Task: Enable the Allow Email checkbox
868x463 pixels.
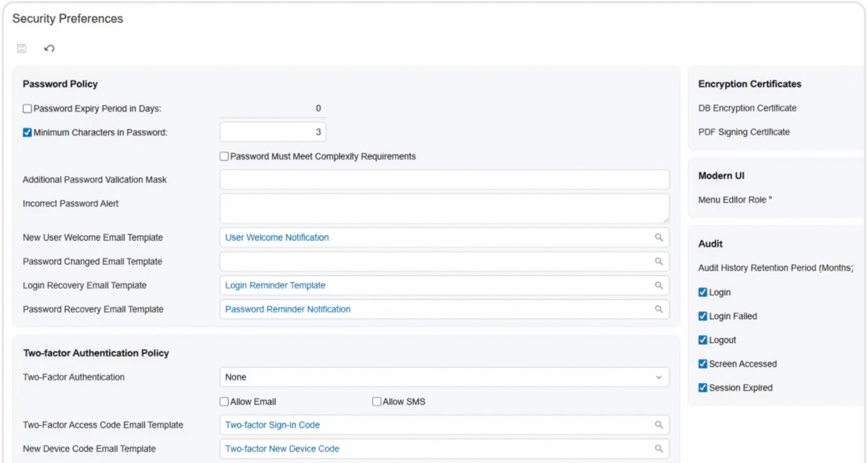Action: 224,402
